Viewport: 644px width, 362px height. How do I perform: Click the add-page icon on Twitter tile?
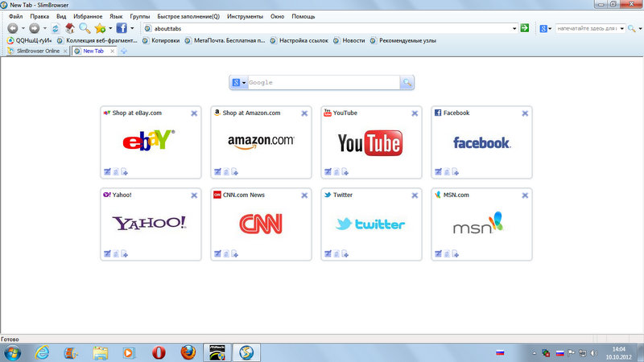pos(345,253)
